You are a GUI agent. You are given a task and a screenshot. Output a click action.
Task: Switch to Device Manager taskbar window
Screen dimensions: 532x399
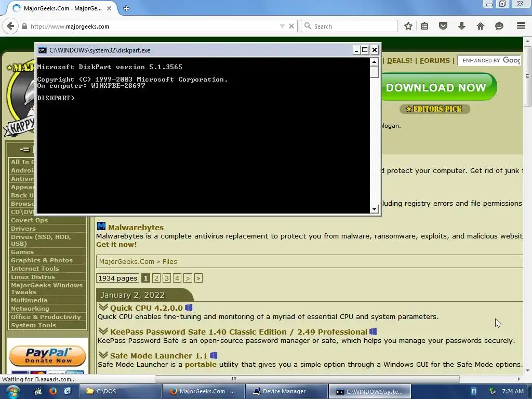point(286,391)
